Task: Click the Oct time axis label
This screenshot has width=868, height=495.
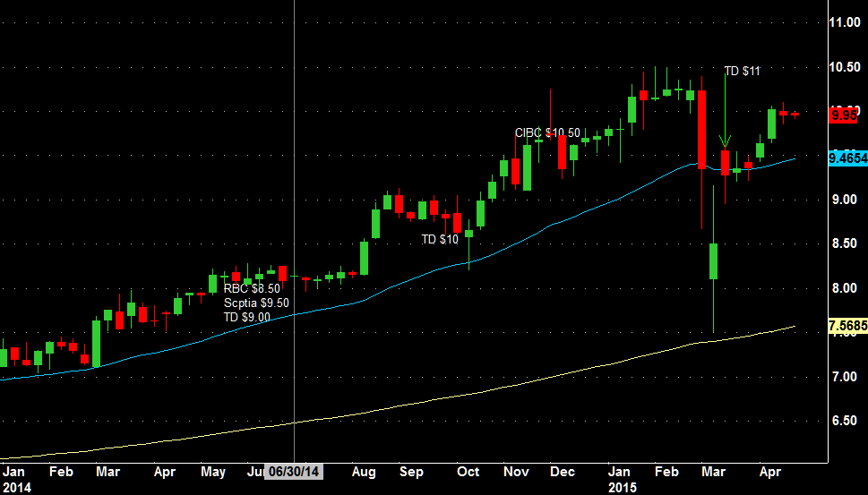Action: coord(468,472)
